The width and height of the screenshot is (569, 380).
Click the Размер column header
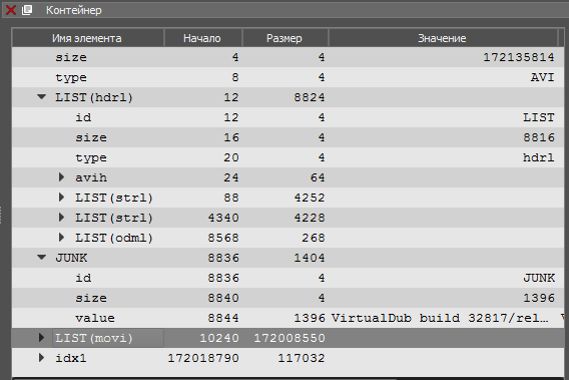coord(284,38)
